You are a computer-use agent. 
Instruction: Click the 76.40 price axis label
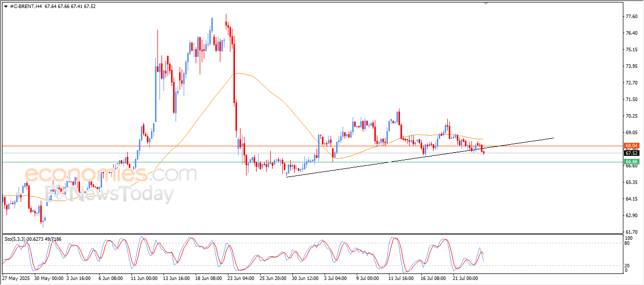click(x=631, y=33)
